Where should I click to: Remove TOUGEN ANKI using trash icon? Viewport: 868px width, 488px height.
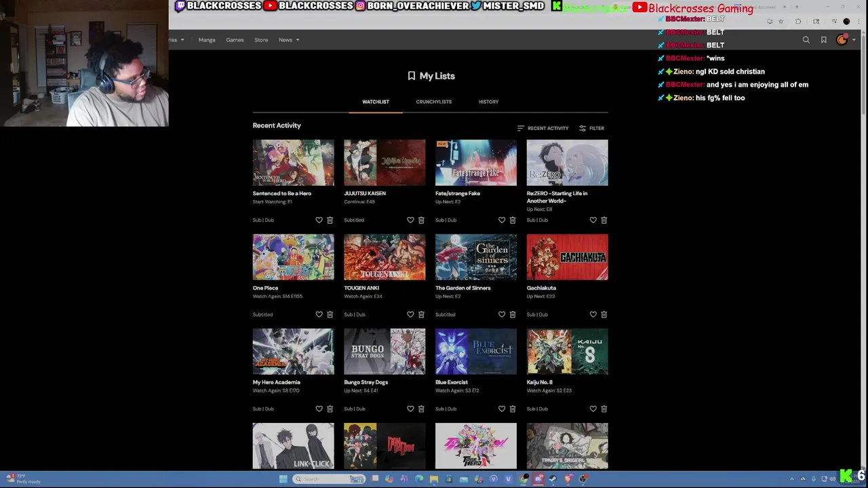[421, 314]
